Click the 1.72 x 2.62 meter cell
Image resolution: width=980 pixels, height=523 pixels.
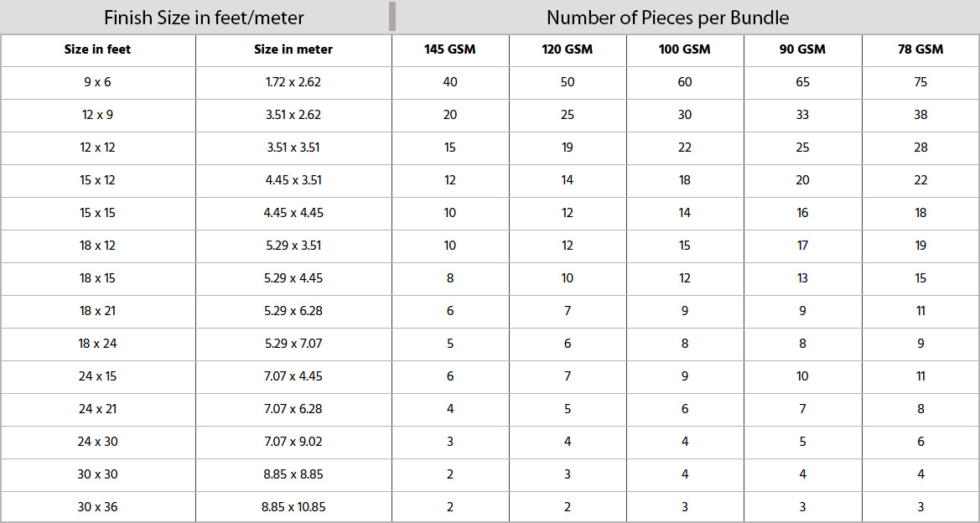pyautogui.click(x=293, y=82)
